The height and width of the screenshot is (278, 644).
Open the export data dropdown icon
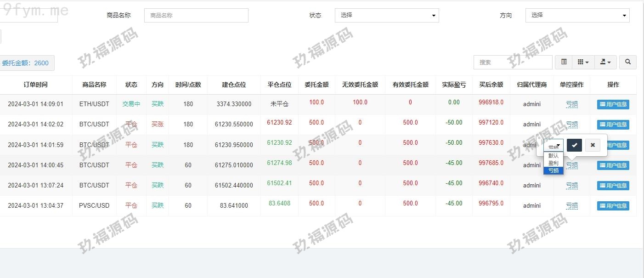(605, 62)
